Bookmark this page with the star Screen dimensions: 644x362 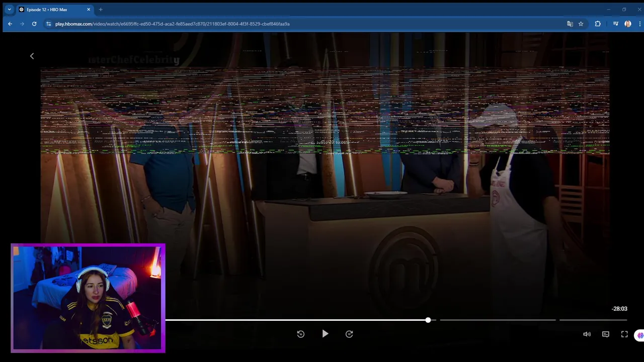pos(581,24)
